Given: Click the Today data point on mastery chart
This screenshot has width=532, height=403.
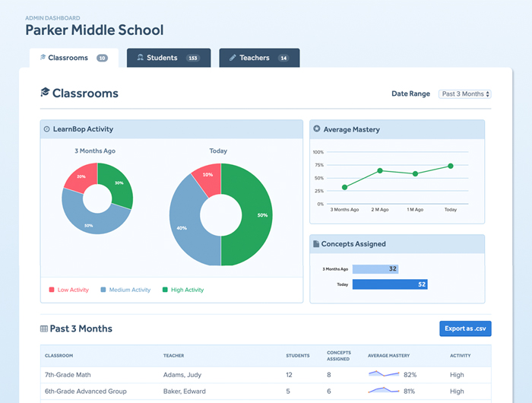Looking at the screenshot, I should (x=451, y=166).
